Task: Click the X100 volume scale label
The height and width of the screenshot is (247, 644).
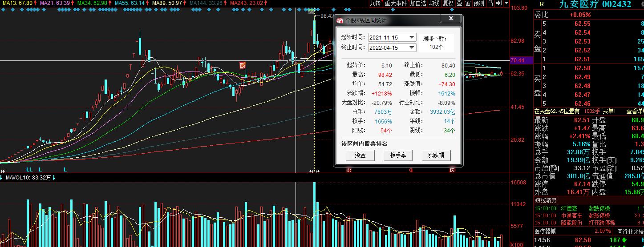Action: (x=516, y=244)
